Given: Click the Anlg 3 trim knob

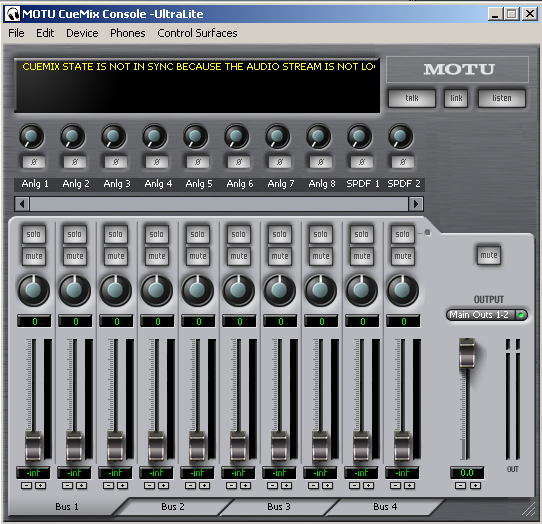Looking at the screenshot, I should click(114, 137).
